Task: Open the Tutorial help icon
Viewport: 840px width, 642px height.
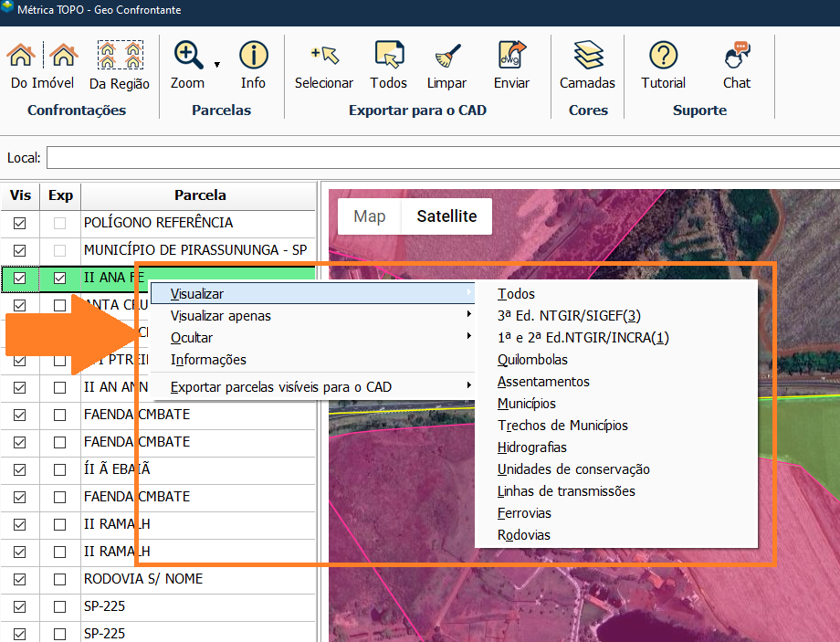Action: click(x=663, y=58)
